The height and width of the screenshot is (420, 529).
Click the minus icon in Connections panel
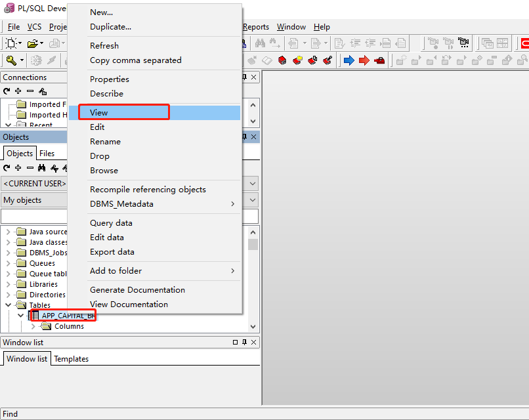click(x=30, y=91)
